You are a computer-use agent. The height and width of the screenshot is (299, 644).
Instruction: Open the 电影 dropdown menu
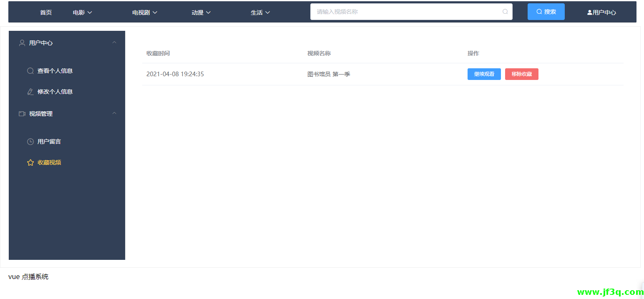pyautogui.click(x=82, y=12)
